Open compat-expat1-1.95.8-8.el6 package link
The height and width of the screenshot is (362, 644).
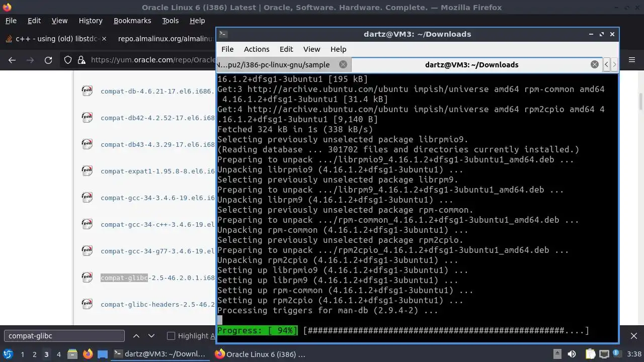coord(157,171)
